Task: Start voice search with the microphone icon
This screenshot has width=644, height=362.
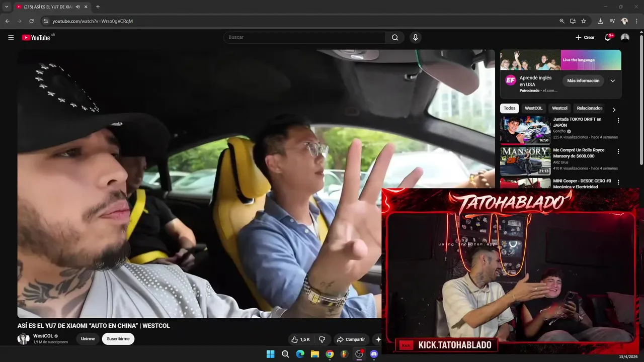Action: coord(415,37)
